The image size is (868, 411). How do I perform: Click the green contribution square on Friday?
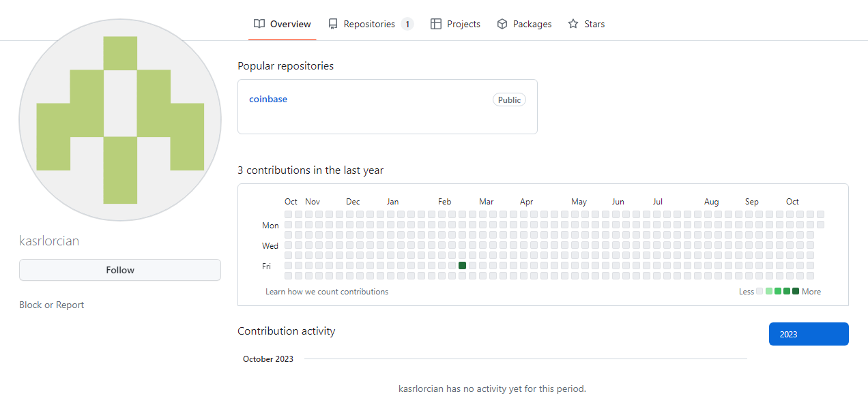[462, 265]
